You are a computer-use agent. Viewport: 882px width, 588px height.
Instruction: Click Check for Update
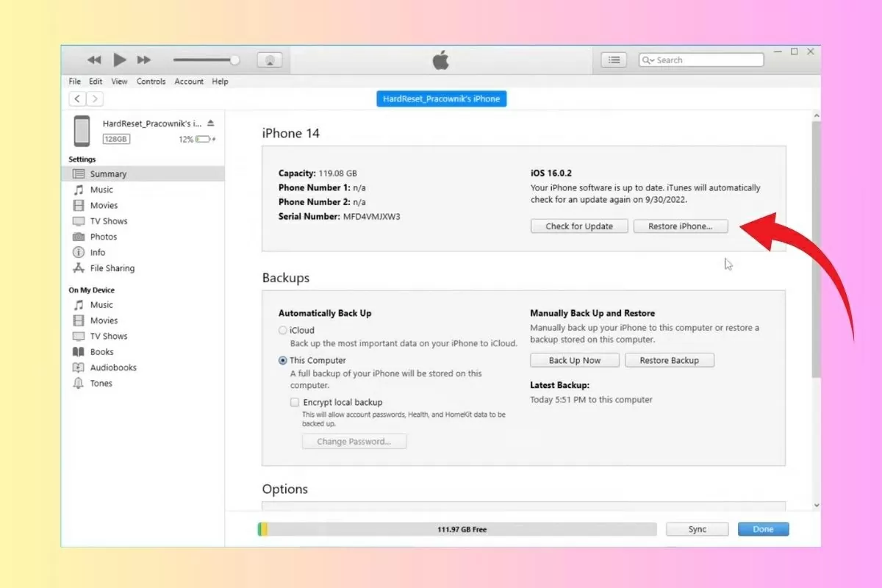(x=578, y=226)
